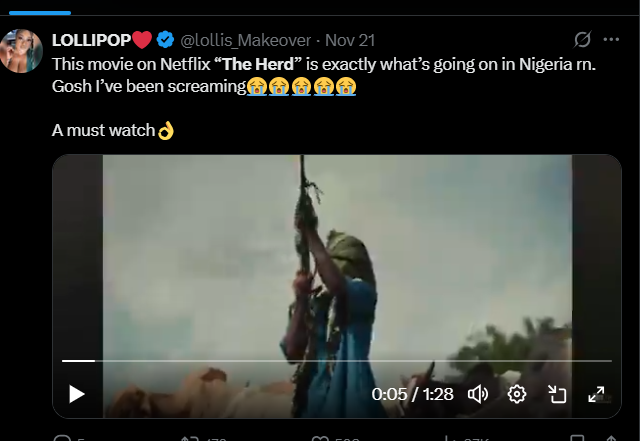Like the tweet with the heart icon
The height and width of the screenshot is (441, 640).
[320, 437]
